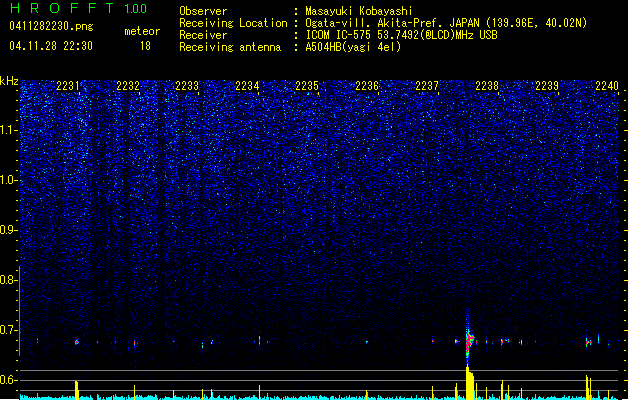Click the HROFFT 1.0.0 title text
This screenshot has height=400, width=629.
click(79, 8)
